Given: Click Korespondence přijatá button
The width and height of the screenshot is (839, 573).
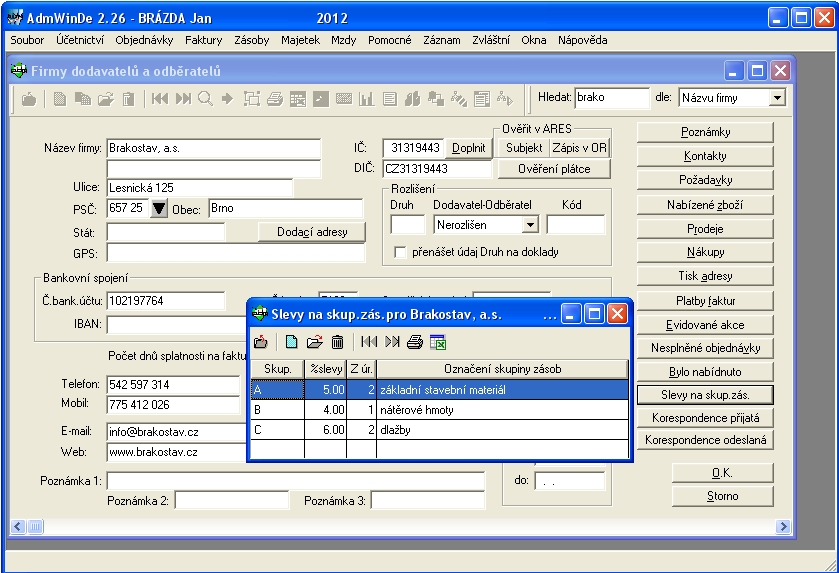Looking at the screenshot, I should 705,418.
